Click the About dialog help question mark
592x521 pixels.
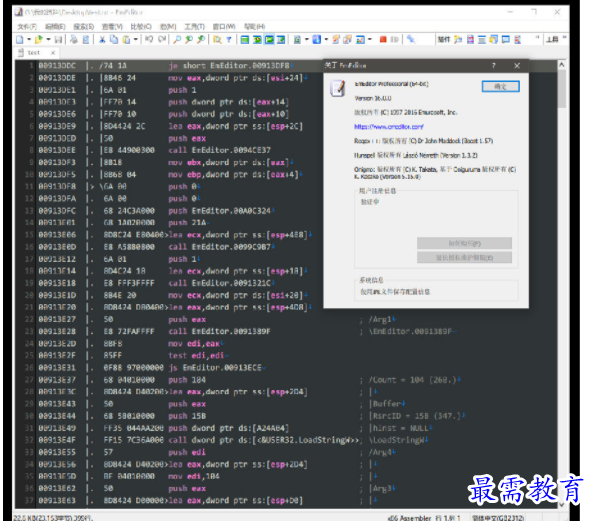point(493,66)
